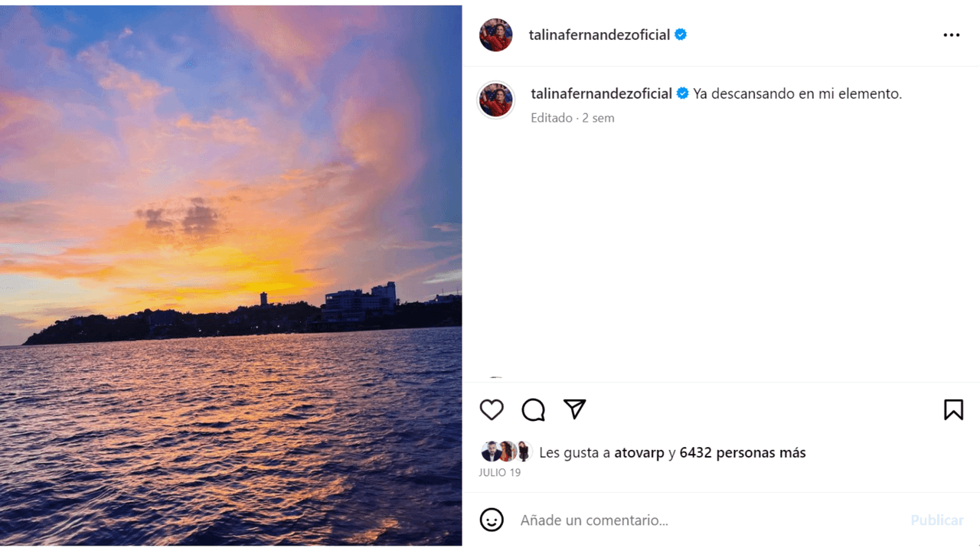This screenshot has width=980, height=551.
Task: Click '6432 personas más' to view all likes
Action: (742, 452)
